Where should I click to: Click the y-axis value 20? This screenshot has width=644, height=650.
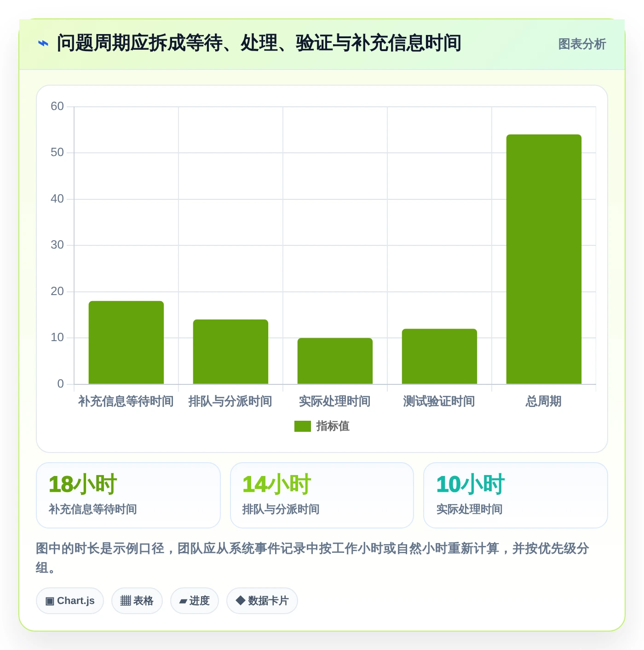click(57, 291)
